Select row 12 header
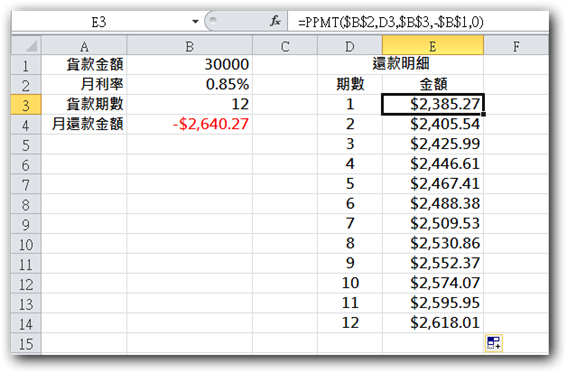 coord(26,284)
